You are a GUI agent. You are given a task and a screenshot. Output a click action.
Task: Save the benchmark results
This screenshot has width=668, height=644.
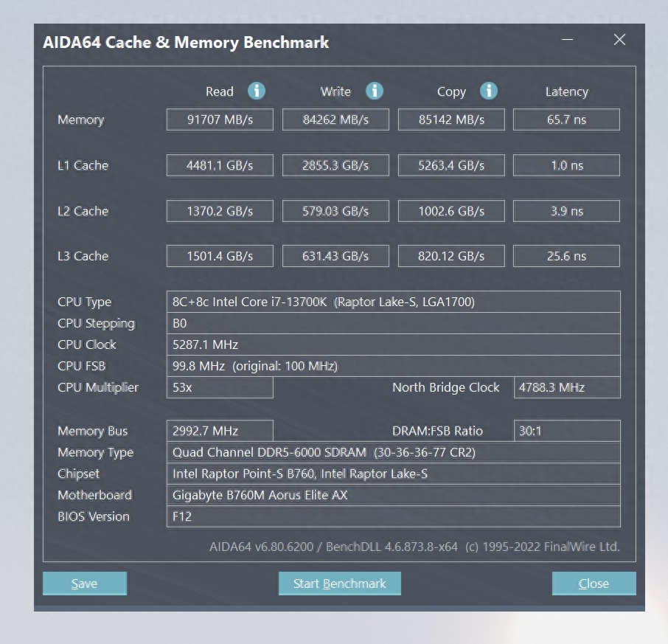(85, 584)
